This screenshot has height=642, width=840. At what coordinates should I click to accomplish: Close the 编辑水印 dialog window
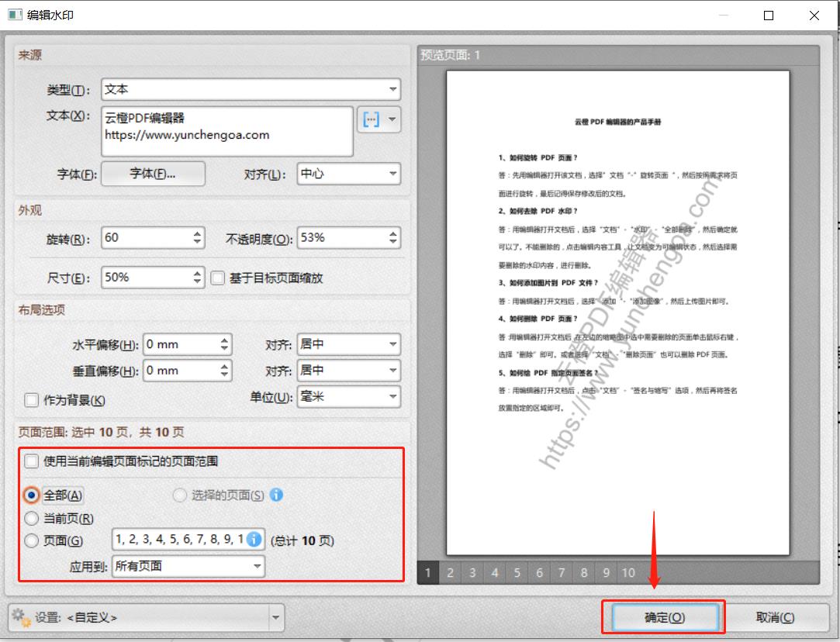(x=814, y=15)
